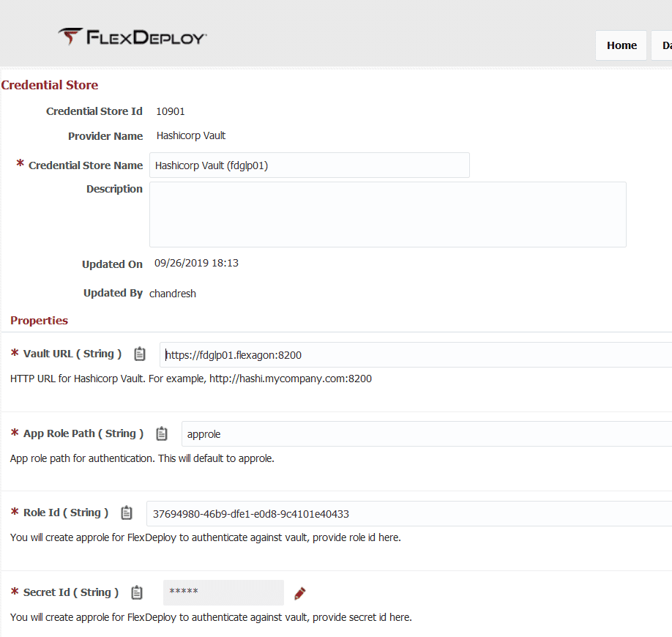This screenshot has height=637, width=672.
Task: Click the Role Id ( String ) label
Action: coord(66,513)
